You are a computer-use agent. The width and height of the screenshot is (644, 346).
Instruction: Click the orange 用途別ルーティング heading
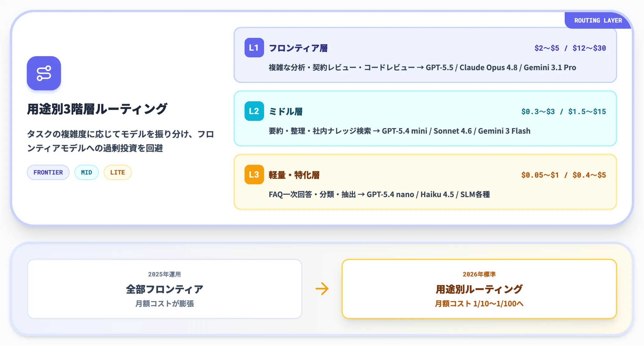pyautogui.click(x=479, y=289)
